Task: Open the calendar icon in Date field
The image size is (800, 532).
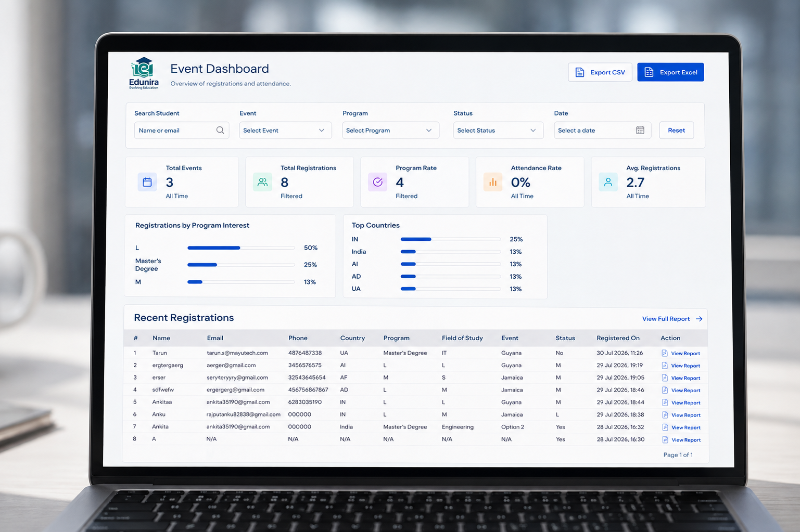Action: tap(640, 130)
